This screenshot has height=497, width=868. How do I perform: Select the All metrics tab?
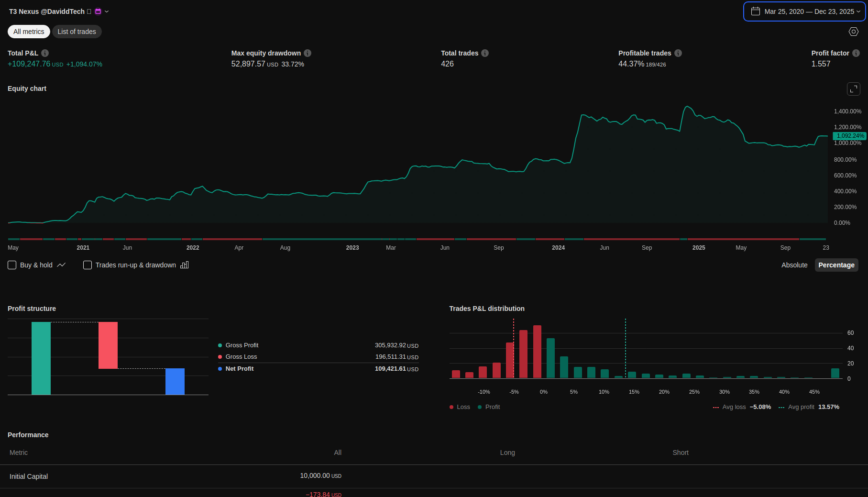pyautogui.click(x=29, y=32)
